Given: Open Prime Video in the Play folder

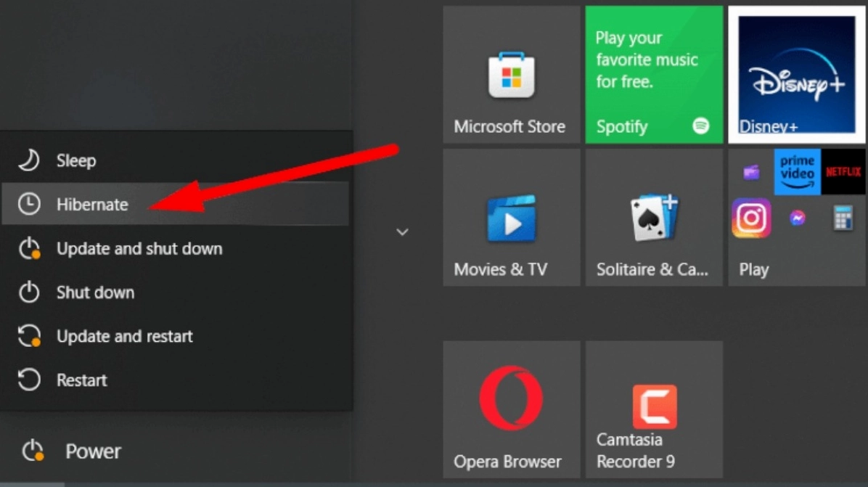Looking at the screenshot, I should click(797, 172).
